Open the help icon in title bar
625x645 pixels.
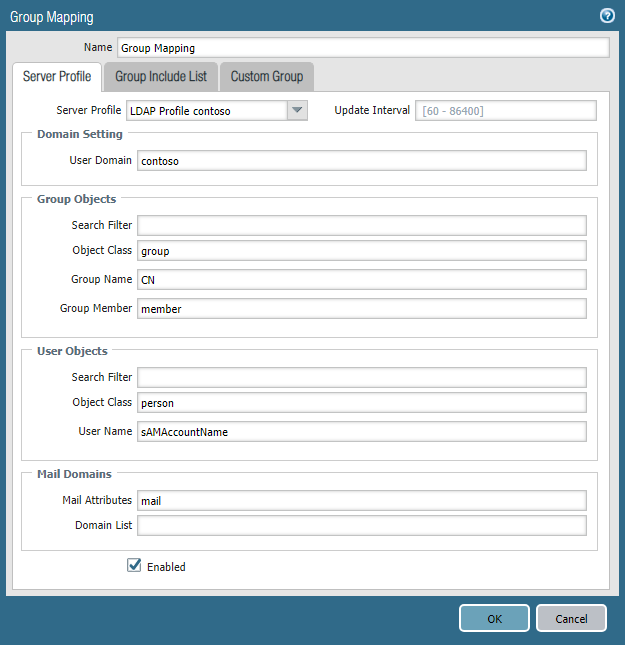(x=607, y=16)
